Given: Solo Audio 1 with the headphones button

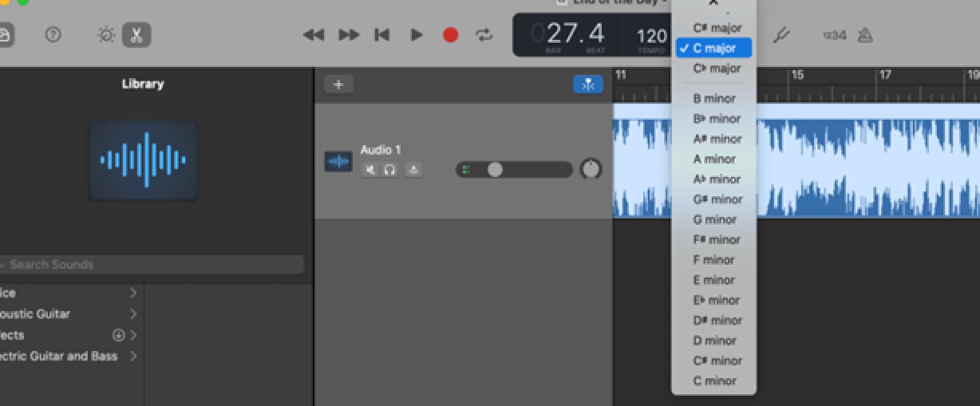Looking at the screenshot, I should (x=389, y=169).
